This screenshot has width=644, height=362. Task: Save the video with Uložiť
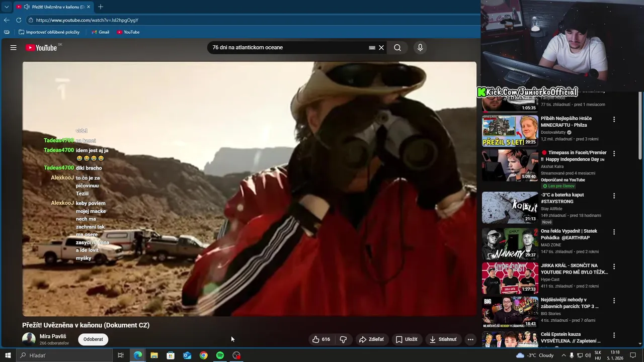point(407,339)
